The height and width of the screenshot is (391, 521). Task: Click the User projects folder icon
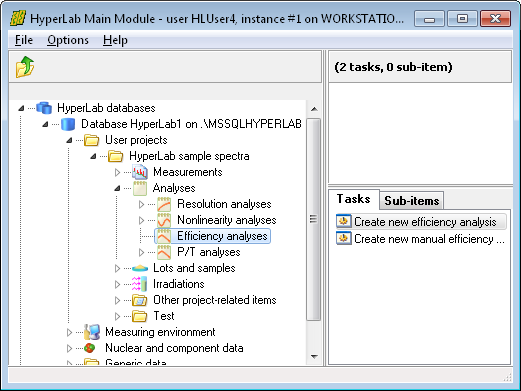(x=91, y=140)
